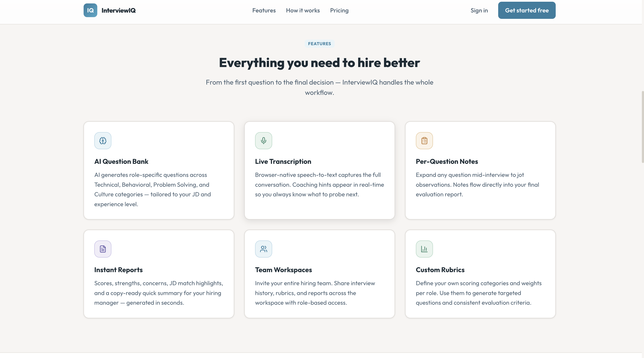
Task: Click the microphone icon for Live Transcription
Action: tap(263, 141)
